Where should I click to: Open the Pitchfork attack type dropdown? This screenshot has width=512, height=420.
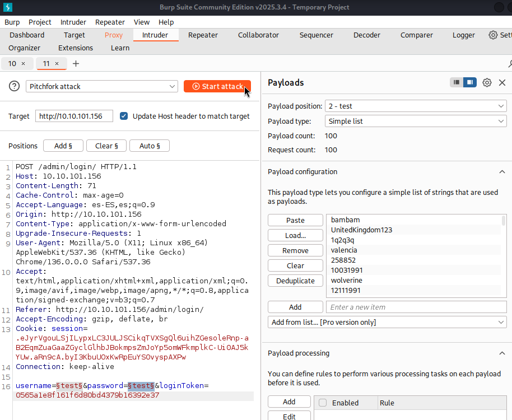pos(102,86)
